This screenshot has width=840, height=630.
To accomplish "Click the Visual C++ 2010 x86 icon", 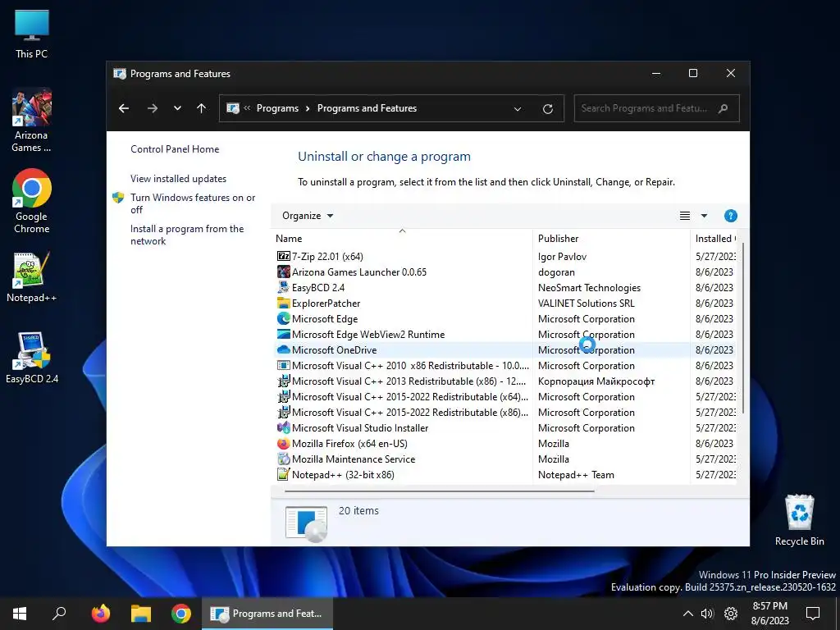I will click(x=283, y=365).
